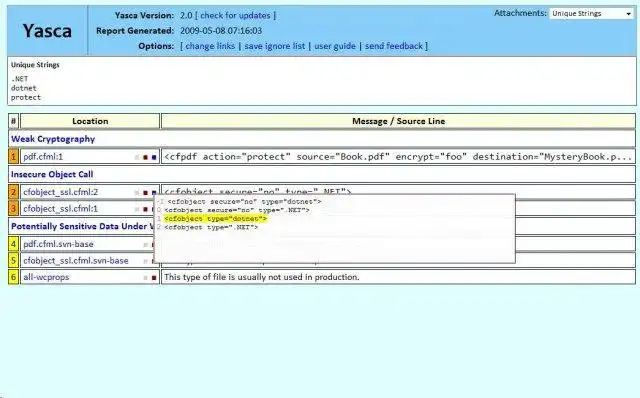The height and width of the screenshot is (398, 640).
Task: Click popup line cfobject secure="no" type="dotnet"
Action: pos(244,202)
